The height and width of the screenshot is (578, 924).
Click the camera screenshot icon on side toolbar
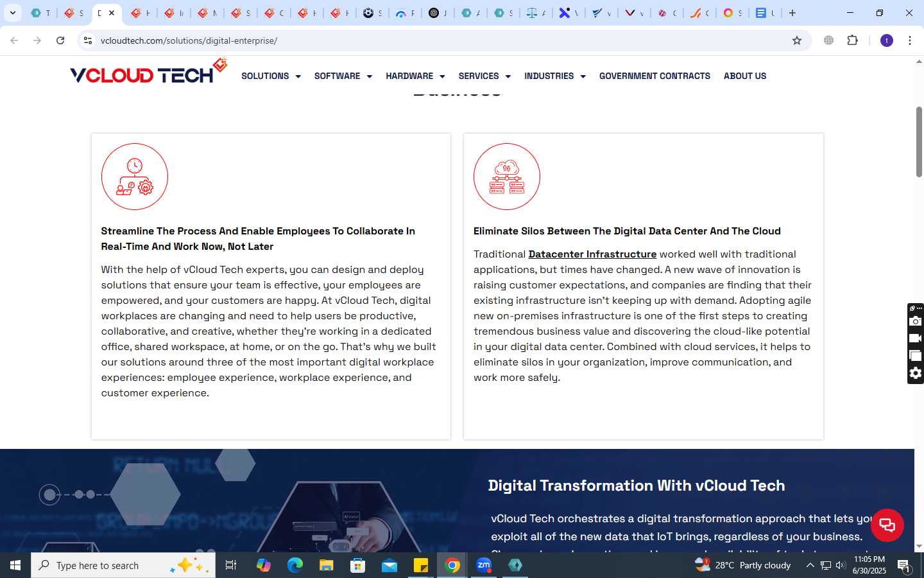916,321
